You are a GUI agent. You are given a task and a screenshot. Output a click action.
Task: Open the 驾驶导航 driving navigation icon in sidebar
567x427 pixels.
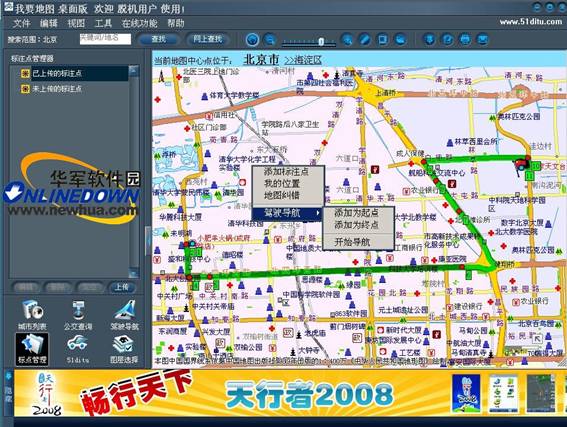pos(124,315)
